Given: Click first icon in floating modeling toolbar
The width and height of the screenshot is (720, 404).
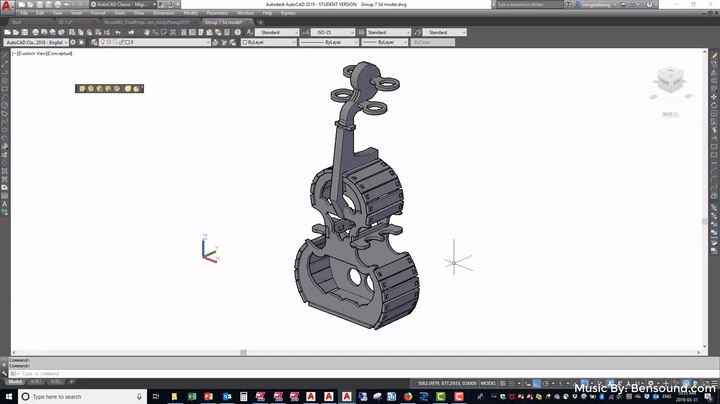Looking at the screenshot, I should click(81, 89).
